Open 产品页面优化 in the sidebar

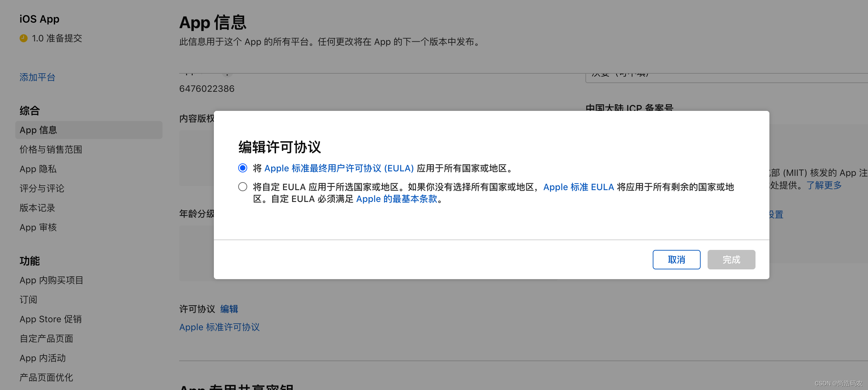[46, 377]
